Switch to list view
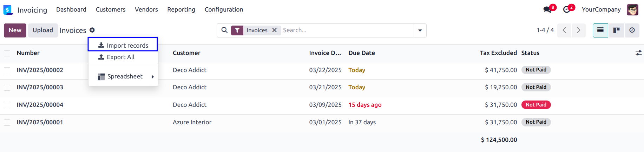This screenshot has height=152, width=644. (600, 30)
